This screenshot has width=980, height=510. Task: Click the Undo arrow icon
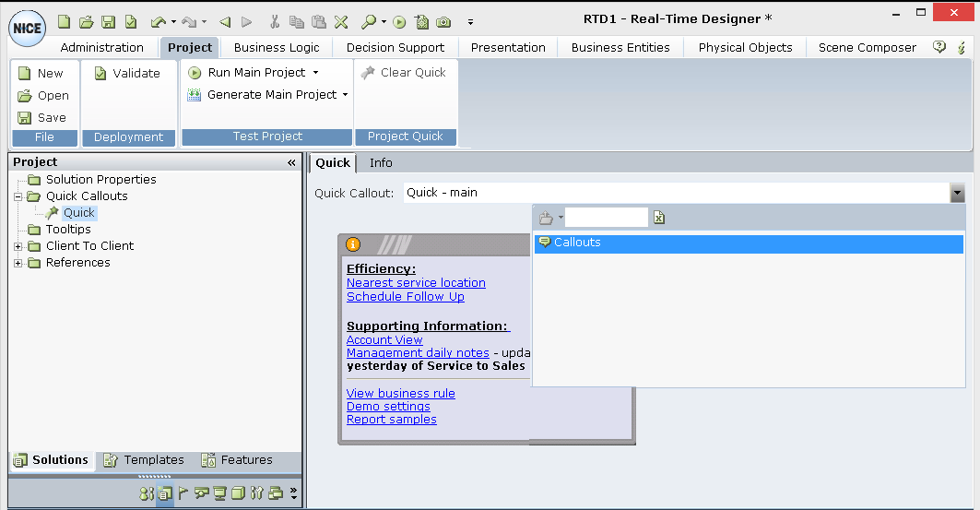click(x=158, y=21)
